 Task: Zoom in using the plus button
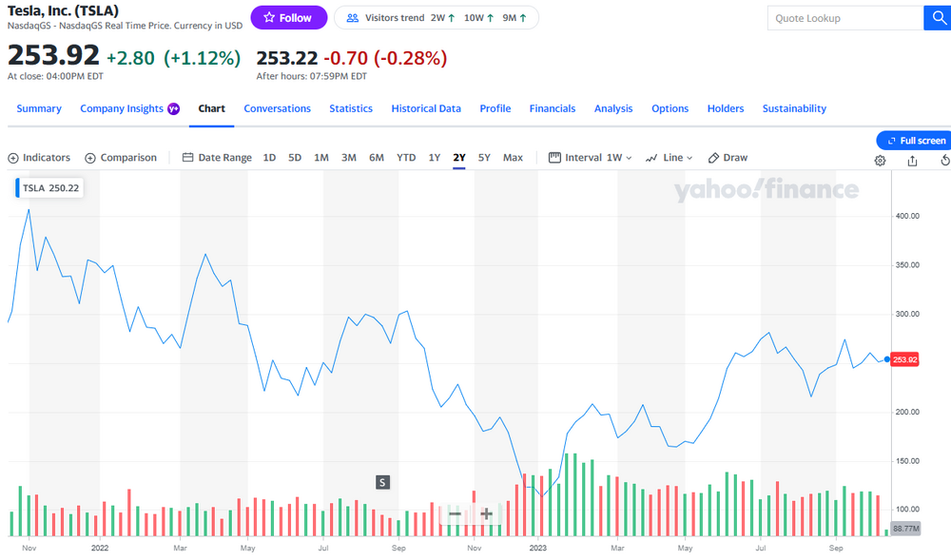[486, 513]
